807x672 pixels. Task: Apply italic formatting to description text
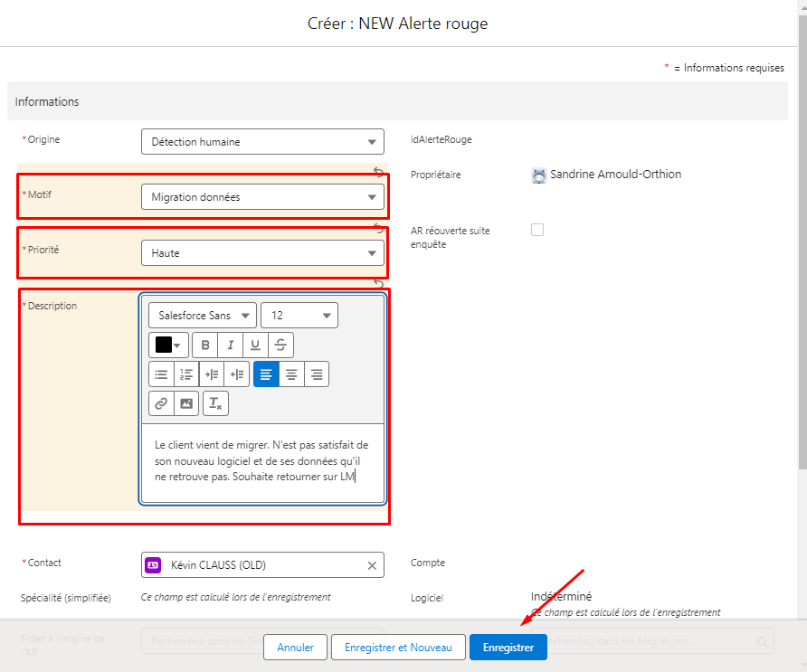pyautogui.click(x=230, y=345)
